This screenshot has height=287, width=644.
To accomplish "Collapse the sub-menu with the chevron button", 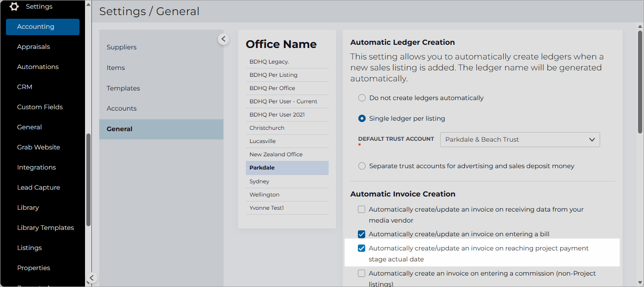I will tap(223, 39).
